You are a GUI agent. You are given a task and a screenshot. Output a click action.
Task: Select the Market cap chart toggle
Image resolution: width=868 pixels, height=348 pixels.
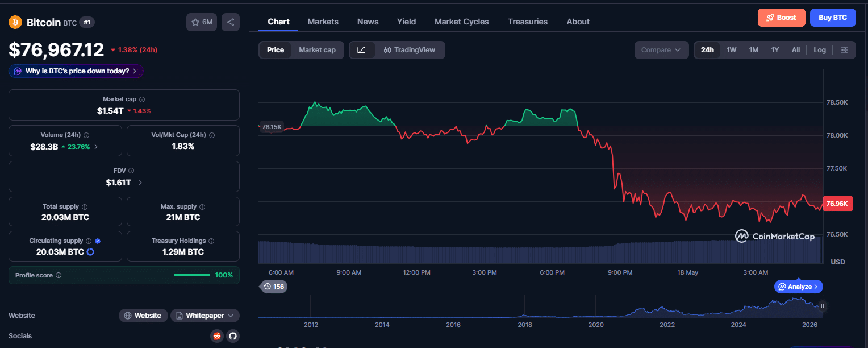pyautogui.click(x=317, y=50)
